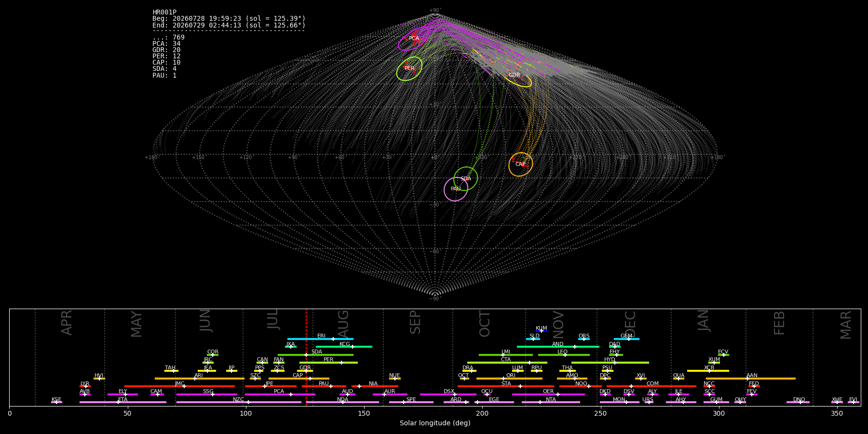Click the KCG green activity bar
The width and height of the screenshot is (868, 434).
tap(344, 347)
